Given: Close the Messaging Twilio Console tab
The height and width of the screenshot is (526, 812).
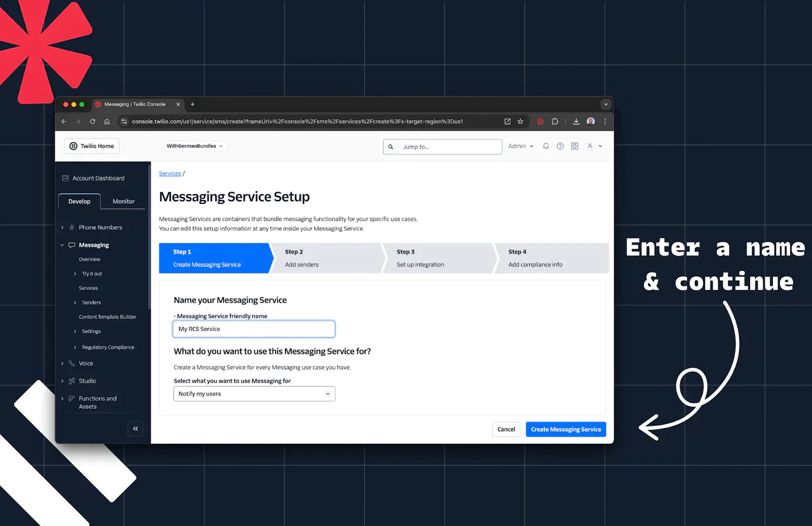Looking at the screenshot, I should pos(178,104).
